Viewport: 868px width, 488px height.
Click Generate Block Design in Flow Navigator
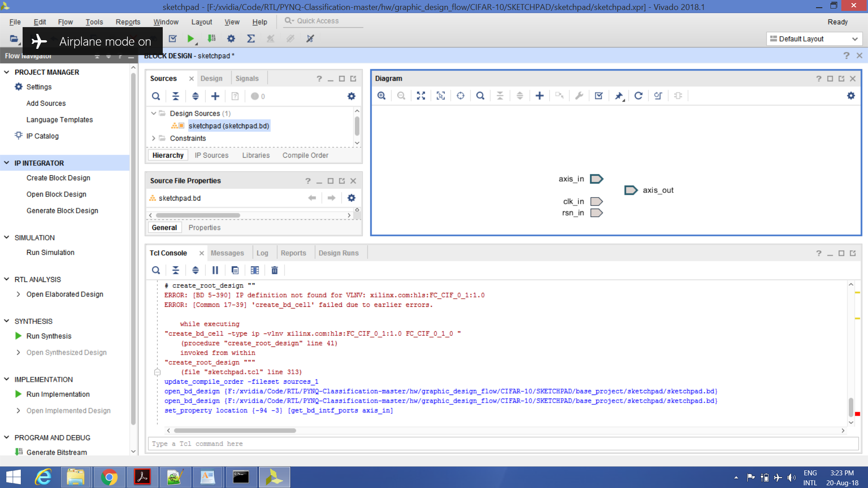coord(62,211)
